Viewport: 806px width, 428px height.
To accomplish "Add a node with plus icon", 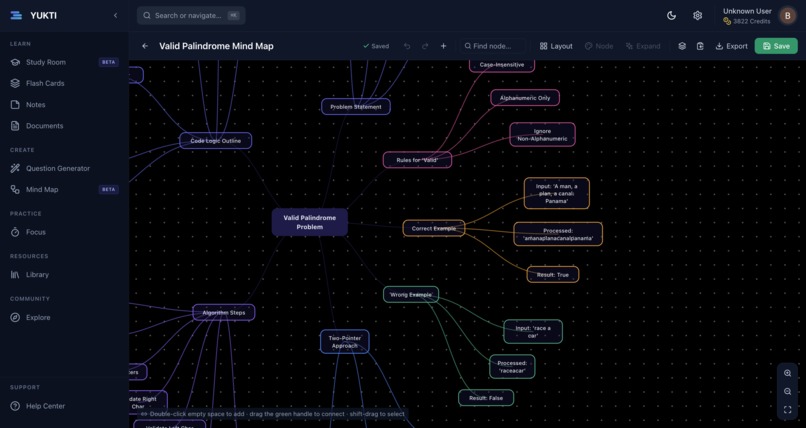I will pos(444,46).
